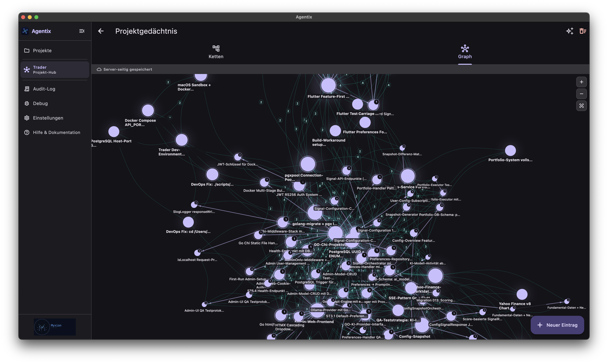The width and height of the screenshot is (608, 364).
Task: Open the Projekte menu item
Action: click(x=55, y=51)
